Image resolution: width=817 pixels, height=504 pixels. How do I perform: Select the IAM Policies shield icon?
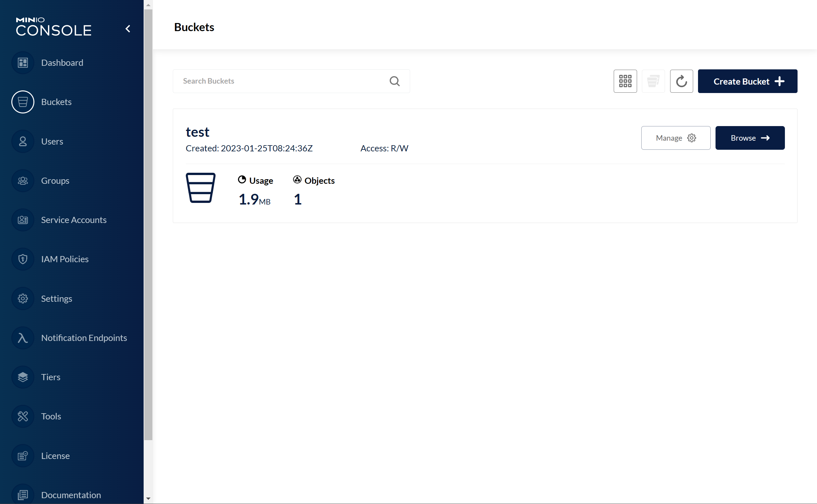point(23,259)
